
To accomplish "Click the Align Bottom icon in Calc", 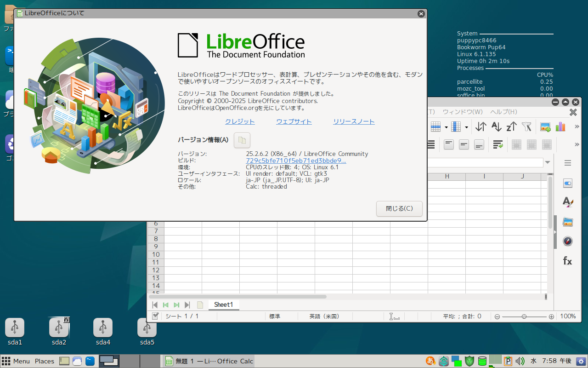I will click(479, 144).
